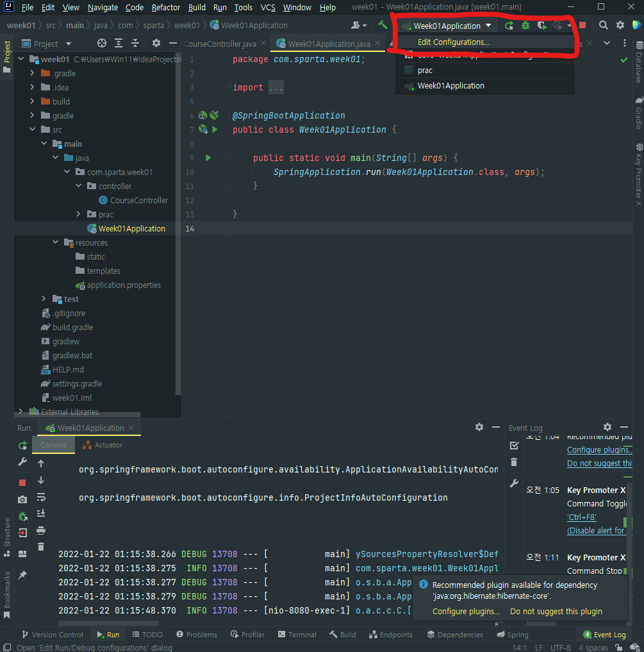Collapse the controller folder in Project tree
Screen dimensions: 644x652
78,185
